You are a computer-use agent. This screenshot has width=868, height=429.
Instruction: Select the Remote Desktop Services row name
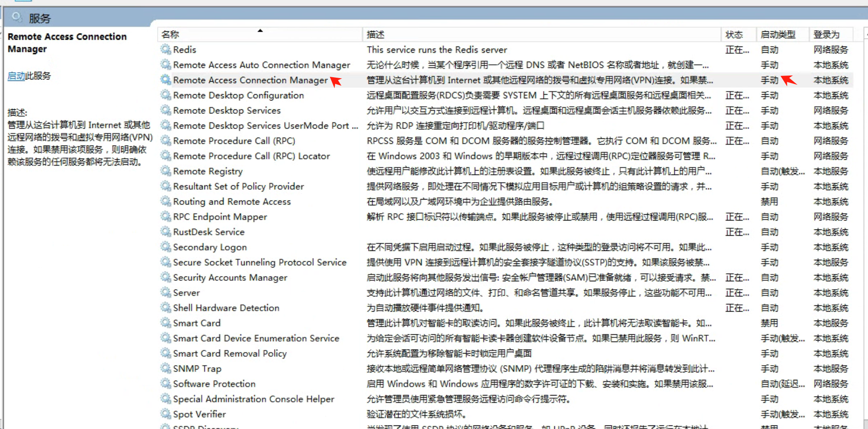tap(227, 110)
